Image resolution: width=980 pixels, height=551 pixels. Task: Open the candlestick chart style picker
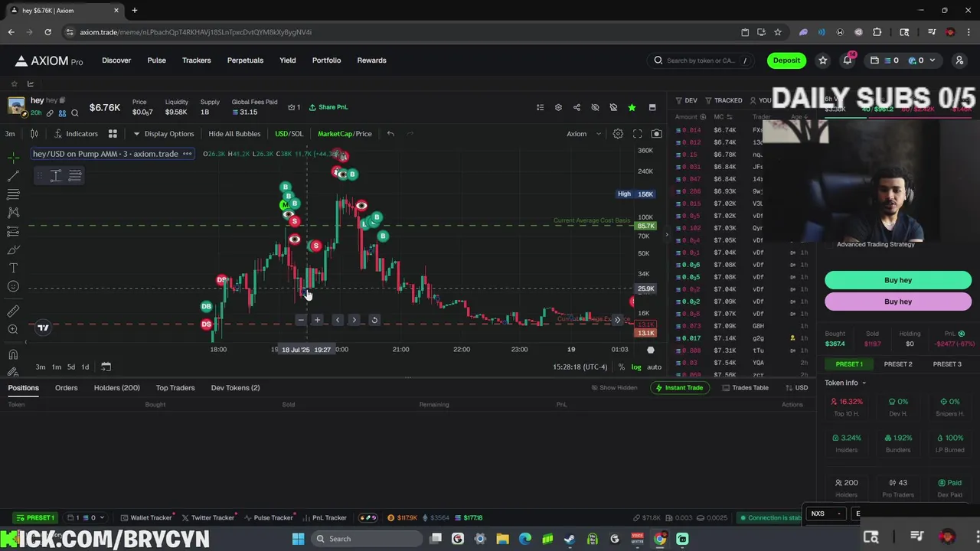(x=34, y=134)
